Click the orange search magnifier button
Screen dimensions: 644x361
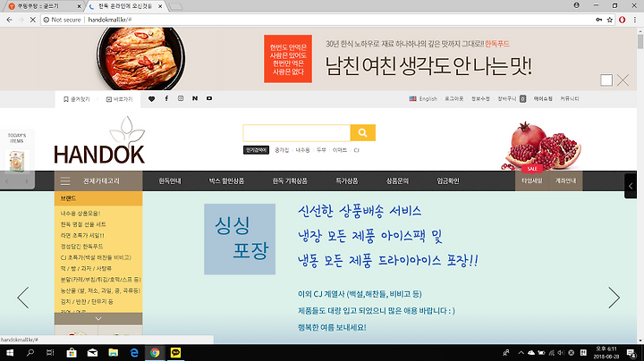[x=362, y=132]
